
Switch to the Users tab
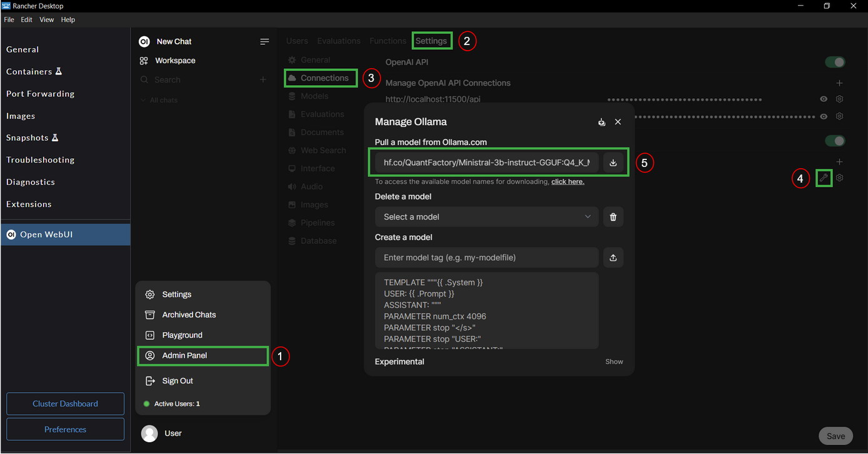tap(297, 41)
